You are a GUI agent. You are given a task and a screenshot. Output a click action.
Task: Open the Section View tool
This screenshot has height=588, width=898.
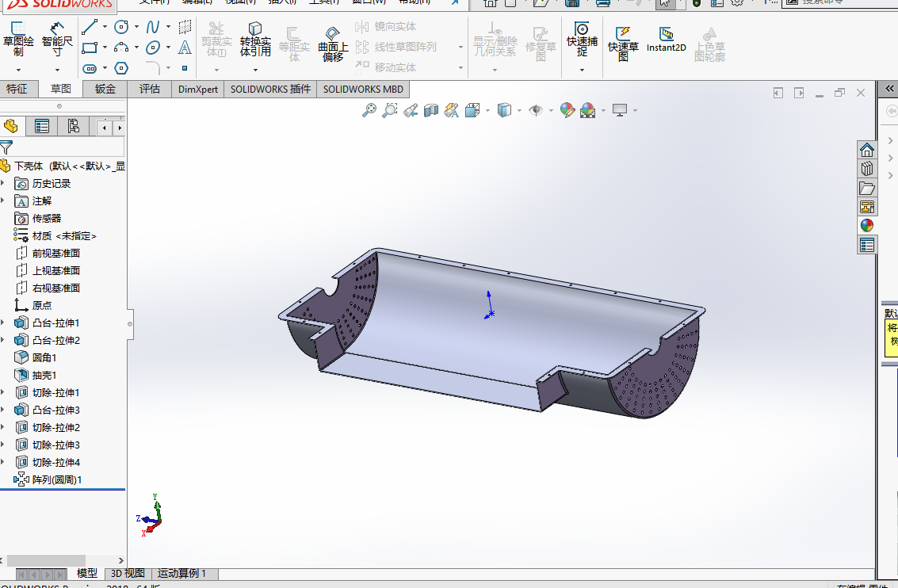[x=430, y=110]
